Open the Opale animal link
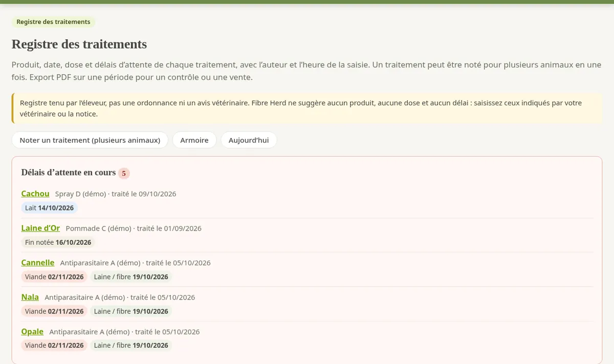The image size is (614, 364). [x=32, y=332]
